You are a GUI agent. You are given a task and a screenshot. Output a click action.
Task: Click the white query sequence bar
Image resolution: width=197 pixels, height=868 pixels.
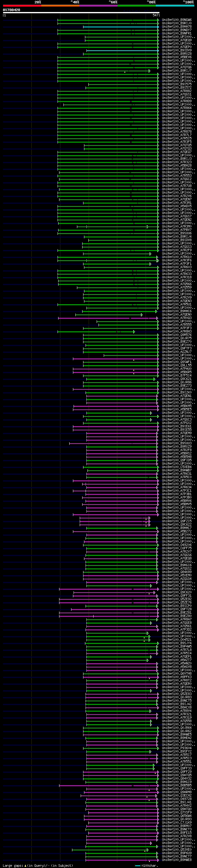coord(81,12)
